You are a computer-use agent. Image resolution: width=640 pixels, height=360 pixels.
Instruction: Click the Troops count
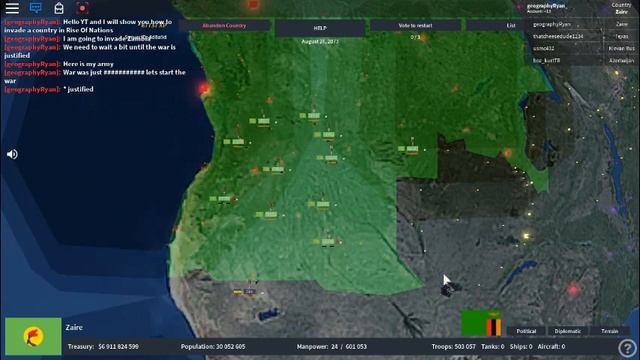453,347
